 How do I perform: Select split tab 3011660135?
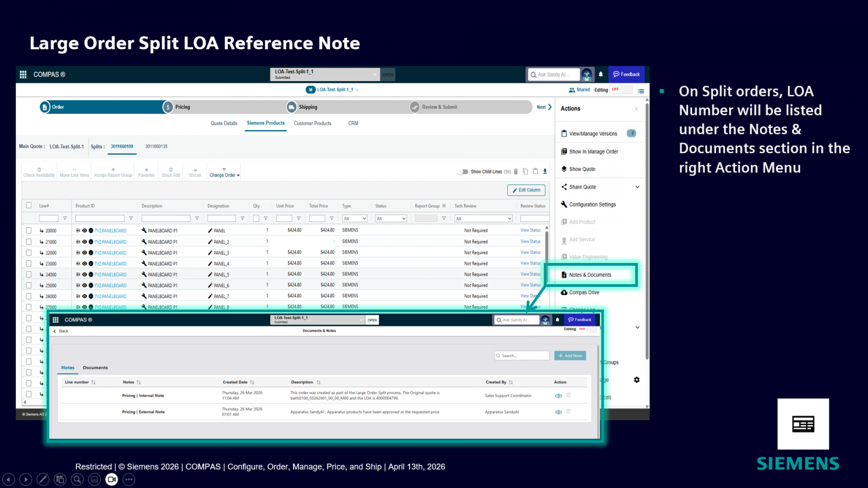[x=156, y=146]
